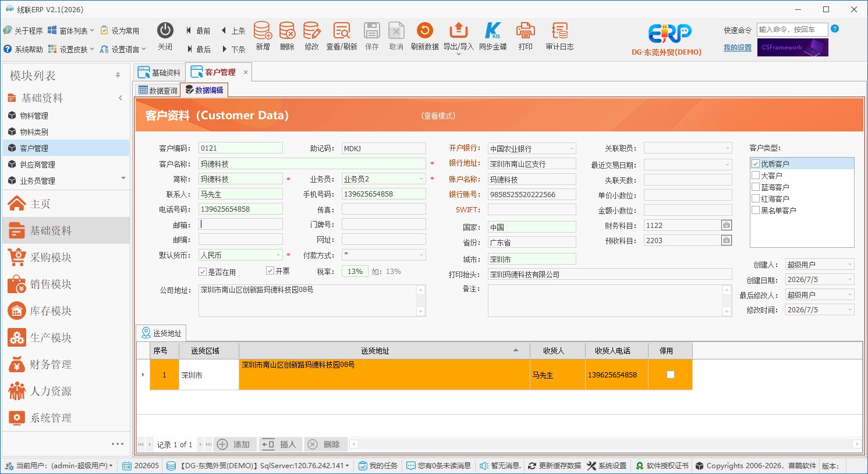
Task: Select 供应商管理 in module list
Action: coord(66,164)
